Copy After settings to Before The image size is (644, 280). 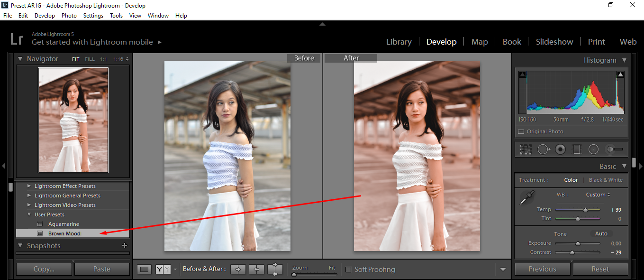(x=256, y=269)
